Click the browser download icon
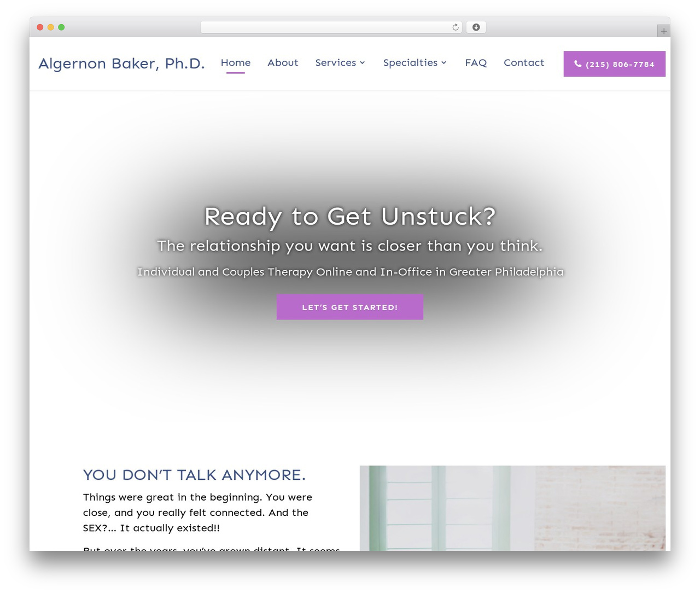The image size is (700, 593). pyautogui.click(x=476, y=27)
